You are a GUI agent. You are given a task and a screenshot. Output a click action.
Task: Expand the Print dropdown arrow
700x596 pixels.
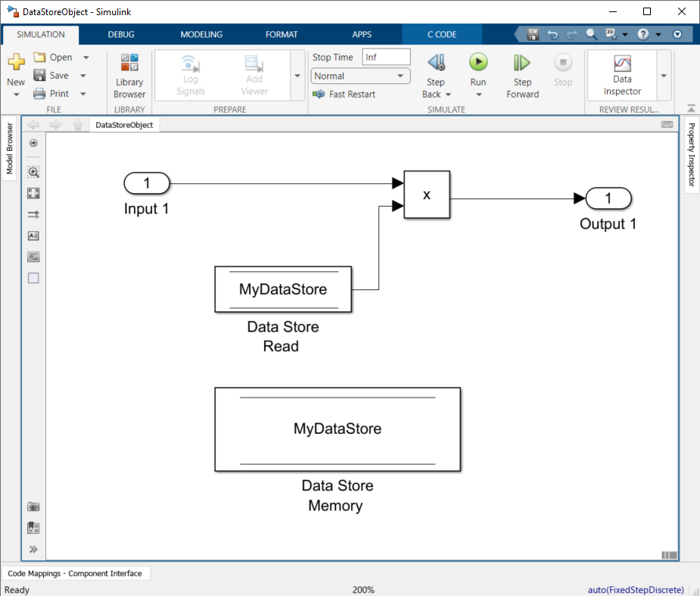(83, 94)
